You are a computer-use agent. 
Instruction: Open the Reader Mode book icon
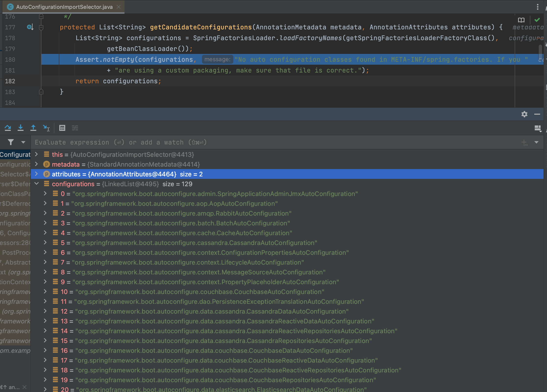coord(521,20)
